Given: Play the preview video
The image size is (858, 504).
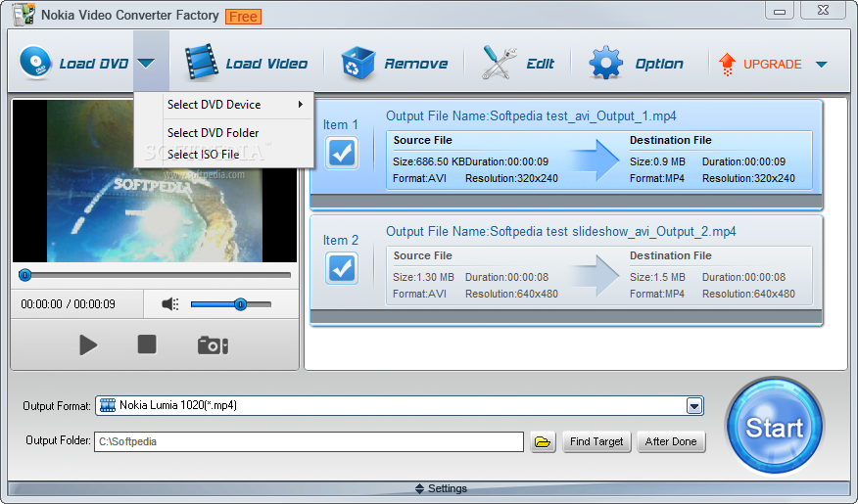Looking at the screenshot, I should (x=87, y=344).
